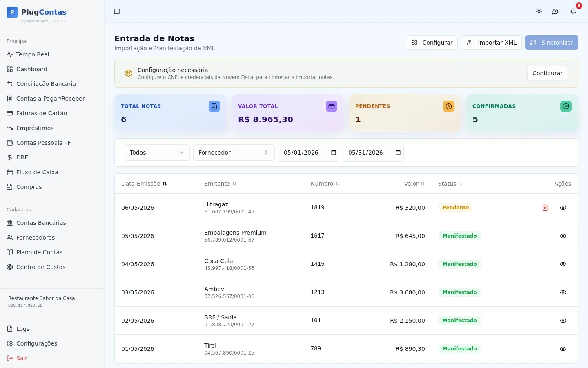The width and height of the screenshot is (588, 368).
Task: Navigate to Faturas de Cartão
Action: pos(52,113)
